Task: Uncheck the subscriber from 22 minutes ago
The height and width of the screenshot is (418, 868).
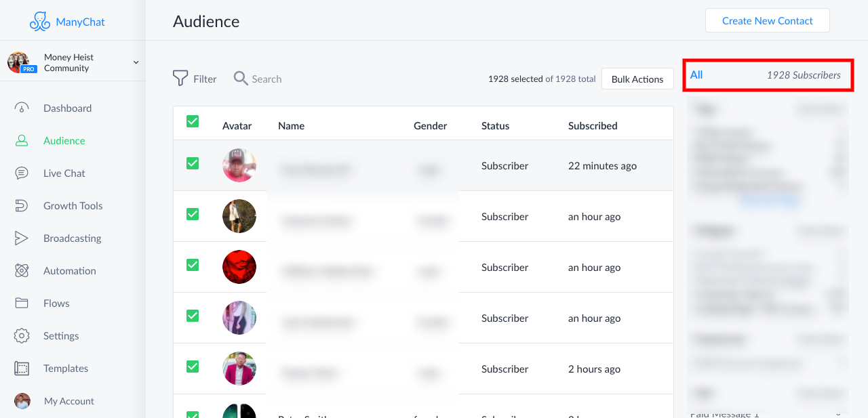Action: click(x=193, y=163)
